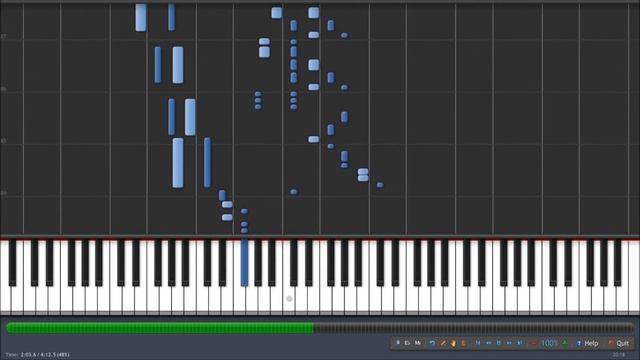
Task: Quit the song
Action: tap(618, 343)
